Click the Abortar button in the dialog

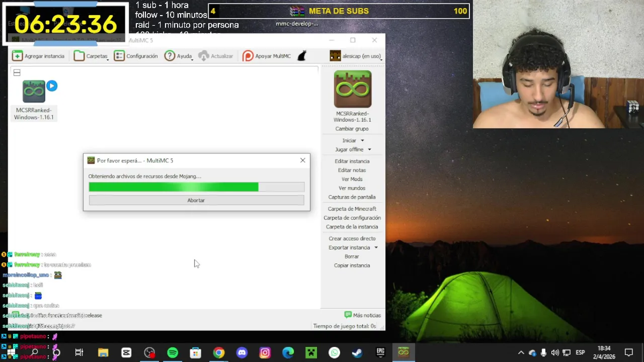tap(196, 200)
